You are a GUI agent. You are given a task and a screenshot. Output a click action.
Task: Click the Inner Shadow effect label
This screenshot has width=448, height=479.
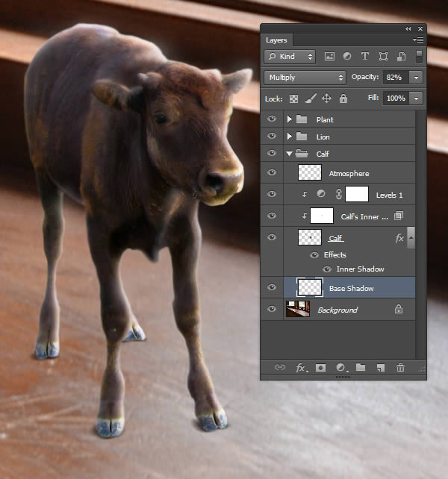pyautogui.click(x=360, y=269)
